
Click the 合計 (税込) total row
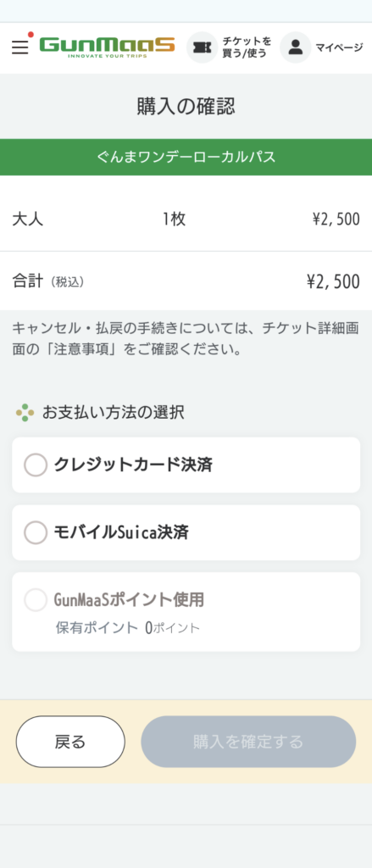click(186, 281)
